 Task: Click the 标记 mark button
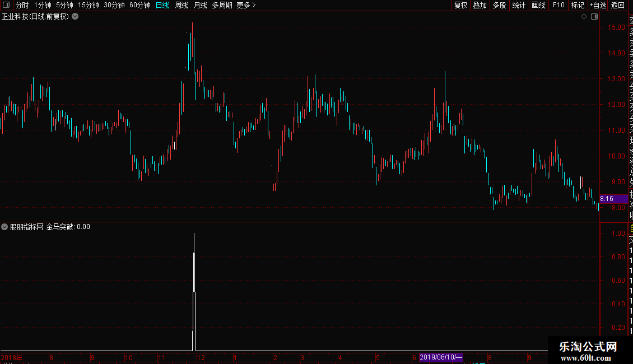click(x=578, y=5)
